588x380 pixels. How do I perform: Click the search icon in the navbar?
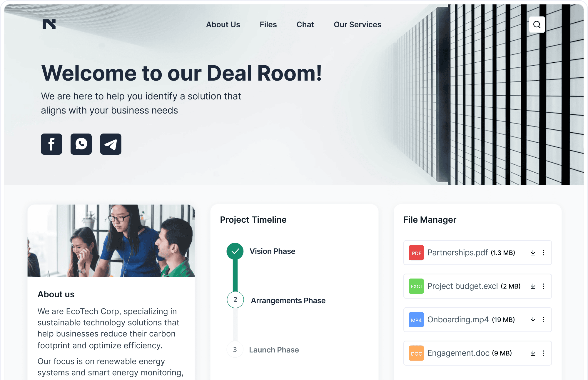point(537,24)
